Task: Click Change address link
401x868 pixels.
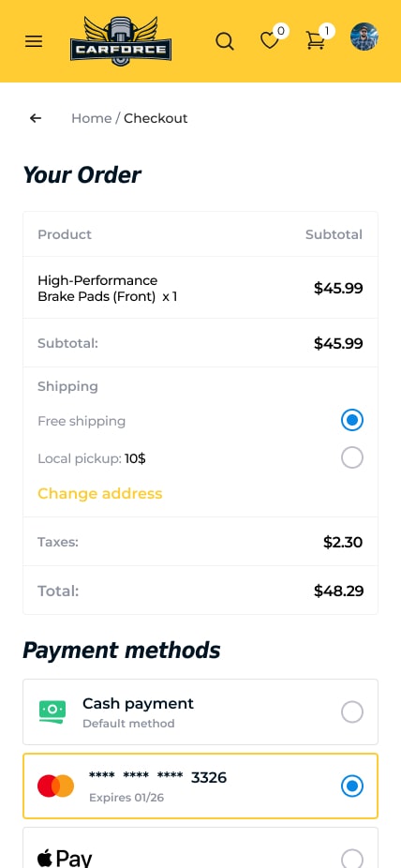Action: (x=100, y=493)
